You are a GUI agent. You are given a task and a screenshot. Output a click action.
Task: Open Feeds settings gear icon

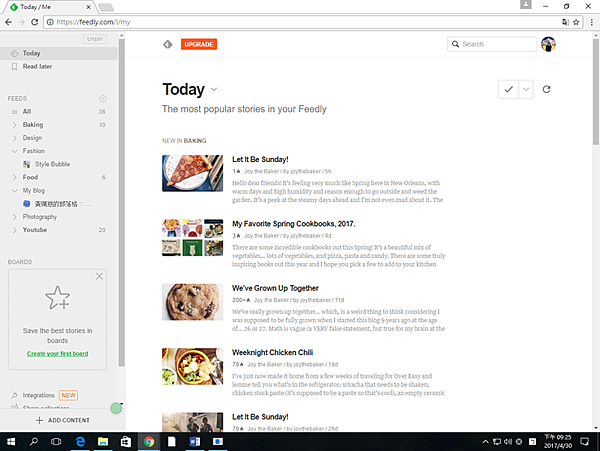(x=103, y=99)
